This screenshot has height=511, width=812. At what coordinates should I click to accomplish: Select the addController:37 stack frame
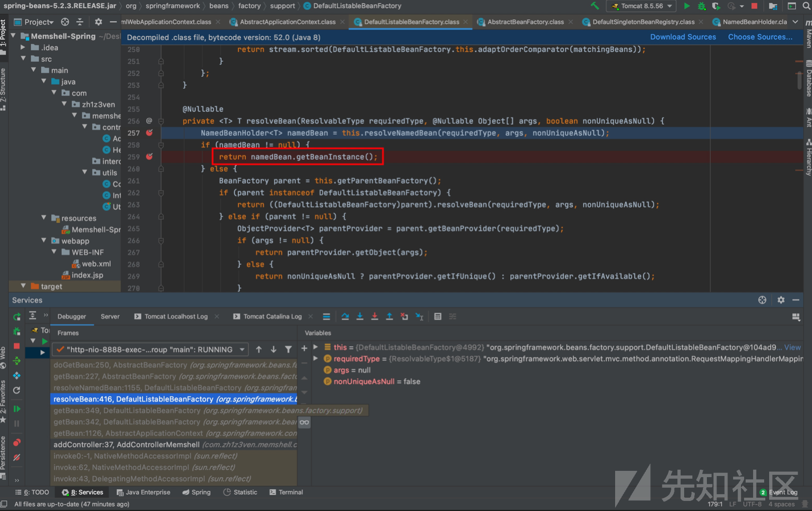click(x=174, y=445)
